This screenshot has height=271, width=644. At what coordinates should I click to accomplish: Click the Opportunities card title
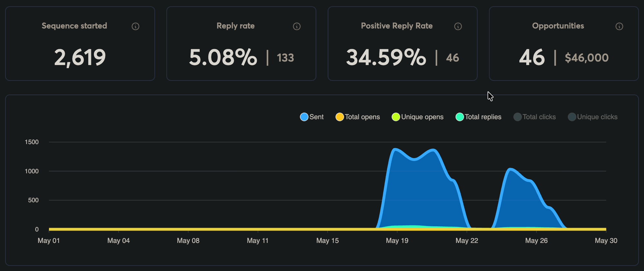[x=558, y=26]
